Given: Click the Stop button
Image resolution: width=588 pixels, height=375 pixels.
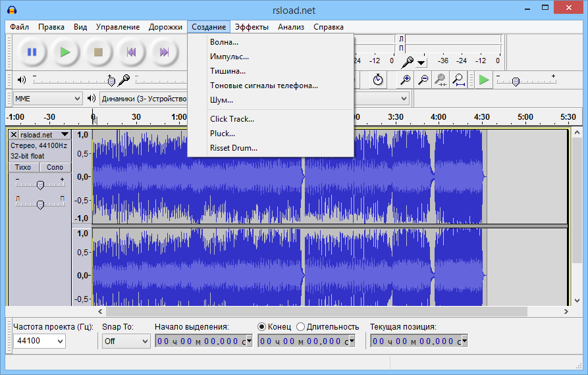Looking at the screenshot, I should tap(98, 52).
